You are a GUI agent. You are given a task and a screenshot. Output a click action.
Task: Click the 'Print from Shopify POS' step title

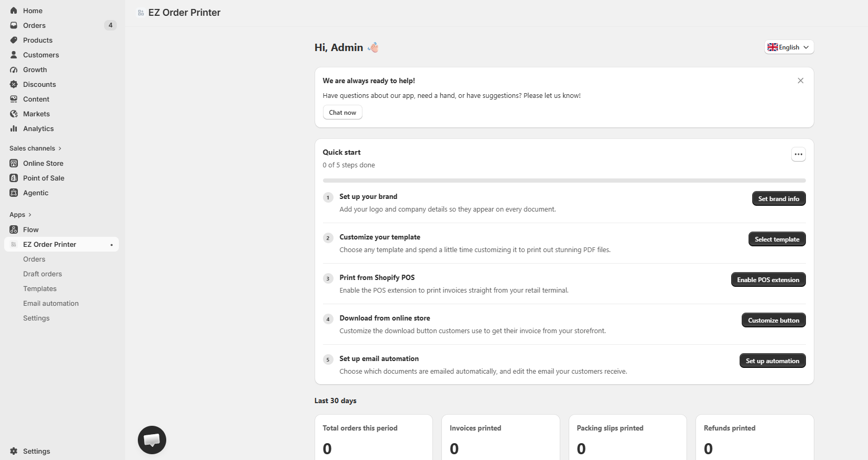pyautogui.click(x=377, y=277)
